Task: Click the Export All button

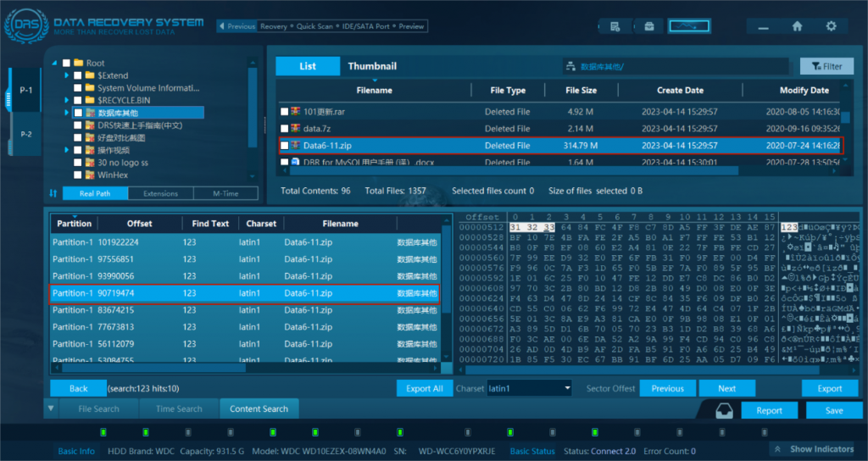Action: (x=425, y=389)
